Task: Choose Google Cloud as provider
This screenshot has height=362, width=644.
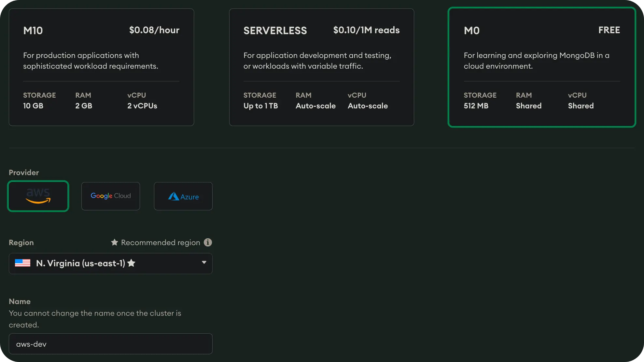Action: point(111,196)
